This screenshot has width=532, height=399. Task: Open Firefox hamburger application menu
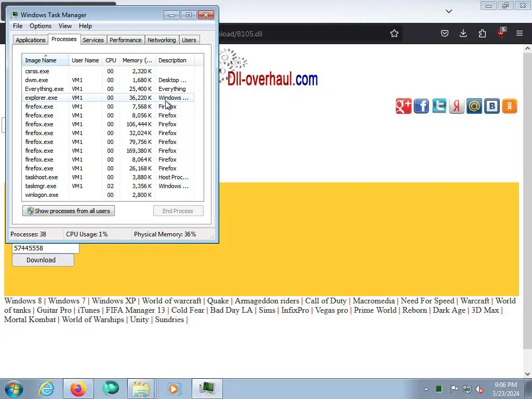click(x=520, y=33)
